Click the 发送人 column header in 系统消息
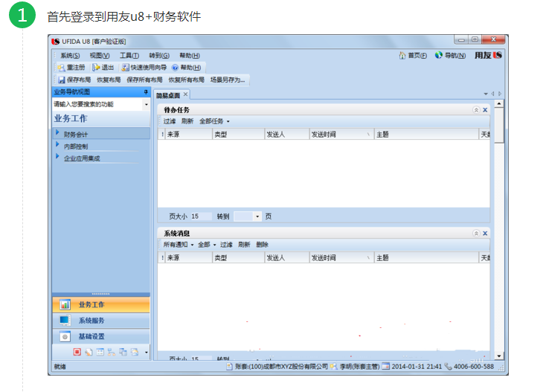This screenshot has height=392, width=543. 286,257
